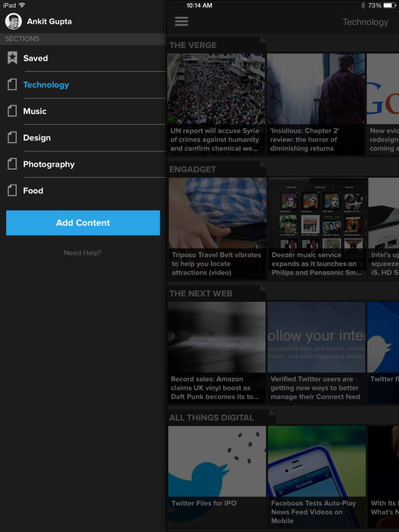Open the Triposo Travel Belt article
399x532 pixels.
pos(218,228)
